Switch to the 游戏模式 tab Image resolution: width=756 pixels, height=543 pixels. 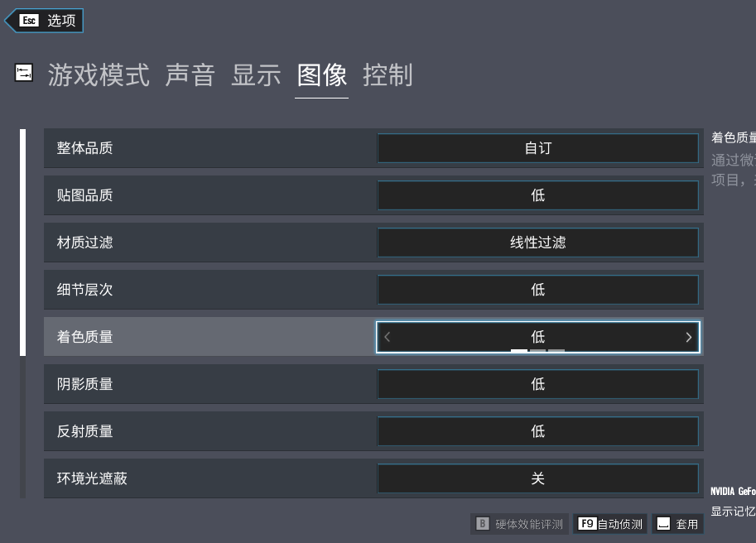point(99,75)
